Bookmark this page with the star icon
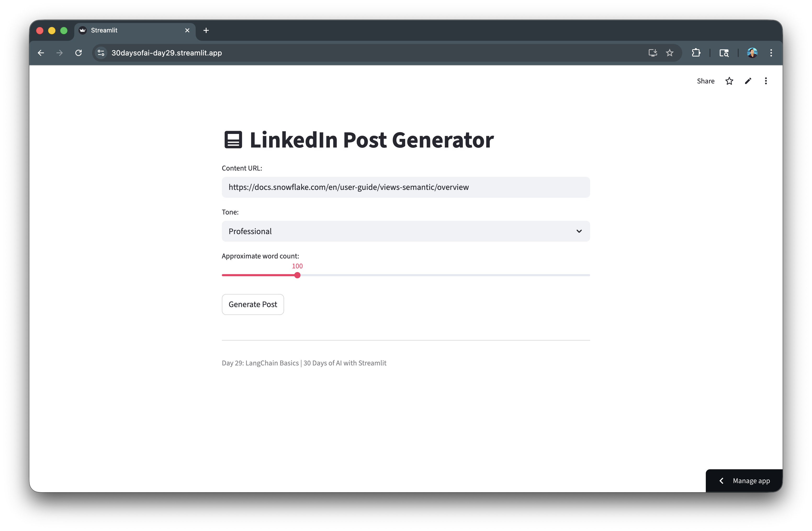Viewport: 812px width, 531px height. 670,53
